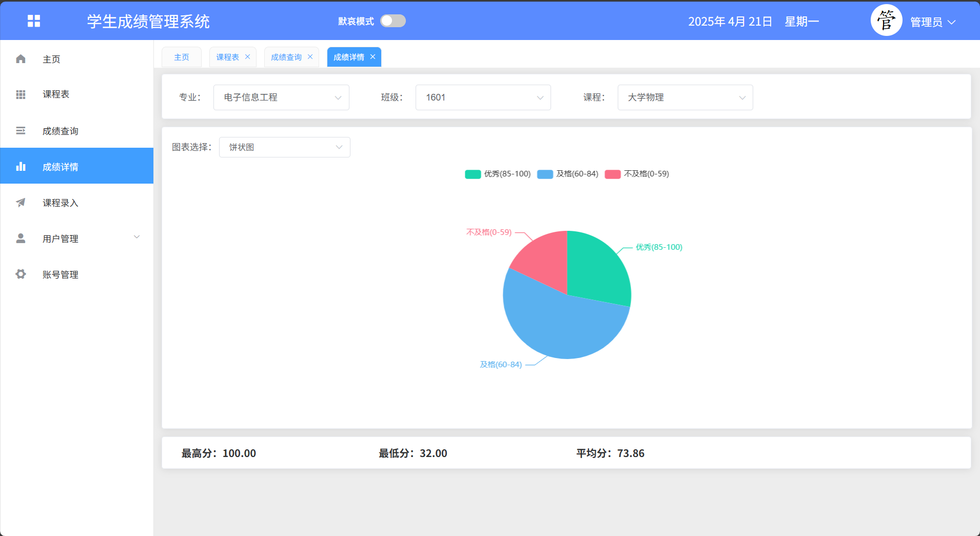Image resolution: width=980 pixels, height=536 pixels.
Task: Open the 管理员 user menu
Action: coord(932,22)
